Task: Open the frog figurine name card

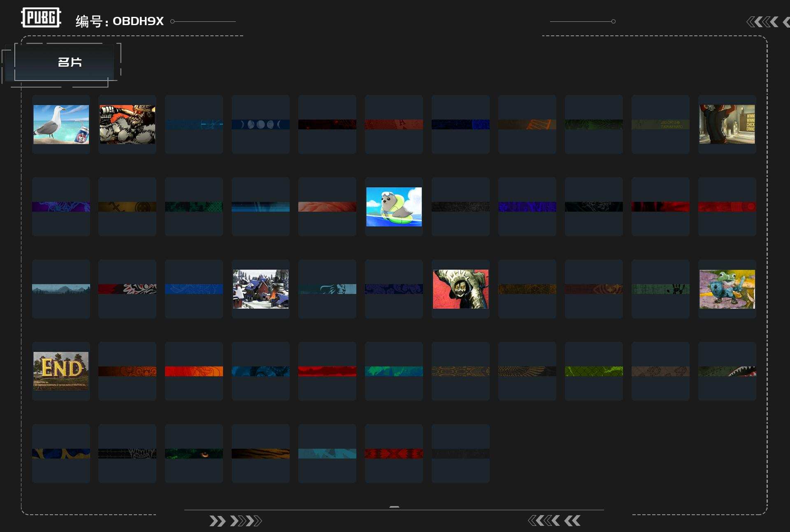Action: tap(727, 289)
